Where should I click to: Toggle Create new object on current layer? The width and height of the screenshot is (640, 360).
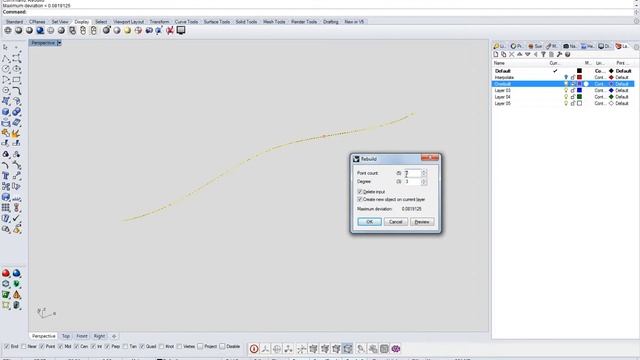(360, 199)
